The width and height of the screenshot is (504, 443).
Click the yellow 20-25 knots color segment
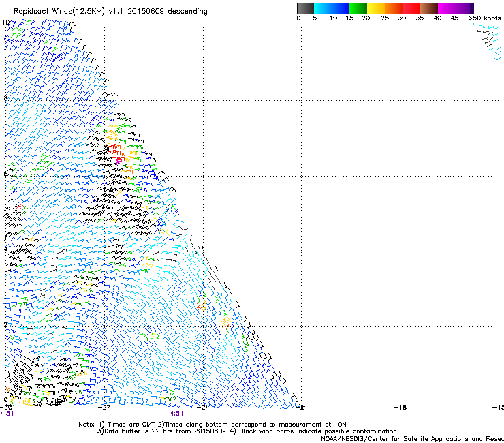pos(376,8)
